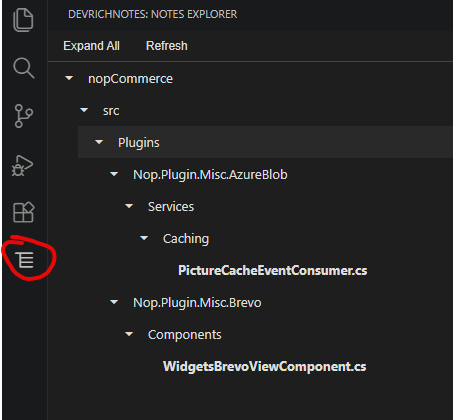Viewport: 453px width, 420px height.
Task: Open WidgetsBrevoViewComponent.cs note
Action: pos(265,366)
